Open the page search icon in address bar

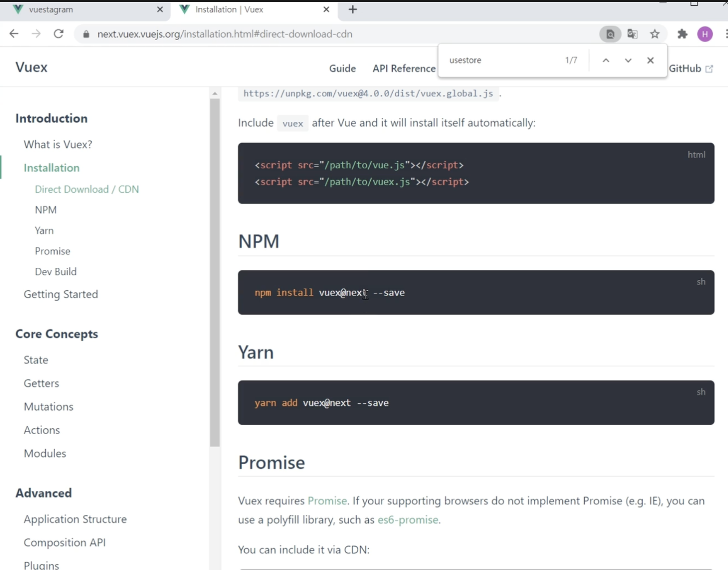pos(610,34)
